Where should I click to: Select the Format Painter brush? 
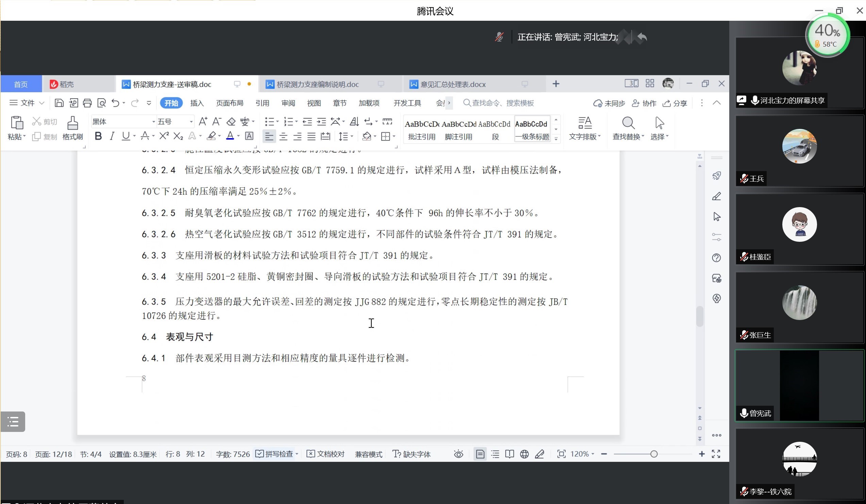point(72,123)
